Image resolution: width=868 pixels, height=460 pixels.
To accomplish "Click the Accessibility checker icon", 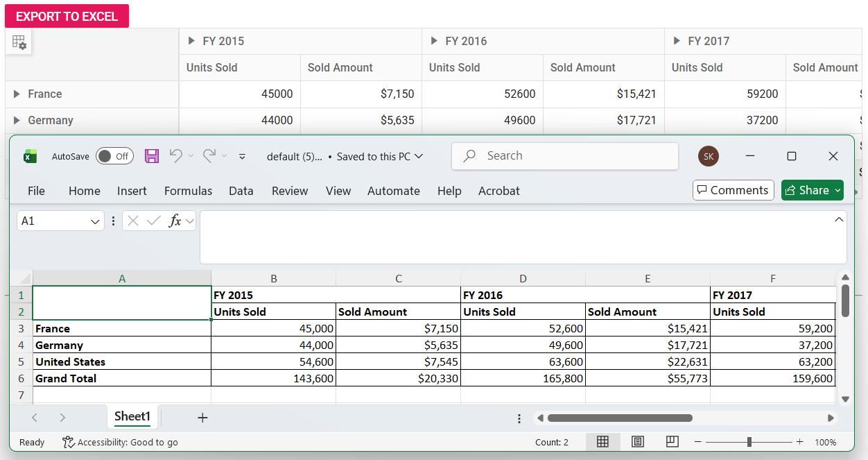I will 67,442.
